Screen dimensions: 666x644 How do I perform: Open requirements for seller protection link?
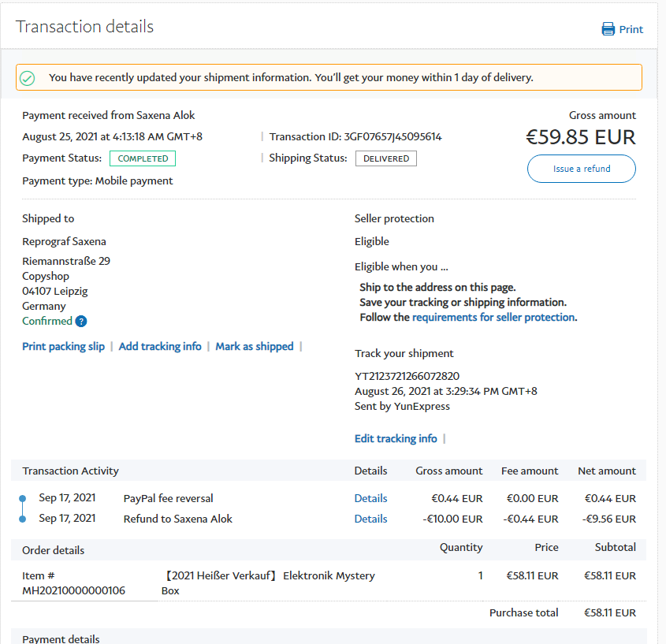tap(493, 318)
